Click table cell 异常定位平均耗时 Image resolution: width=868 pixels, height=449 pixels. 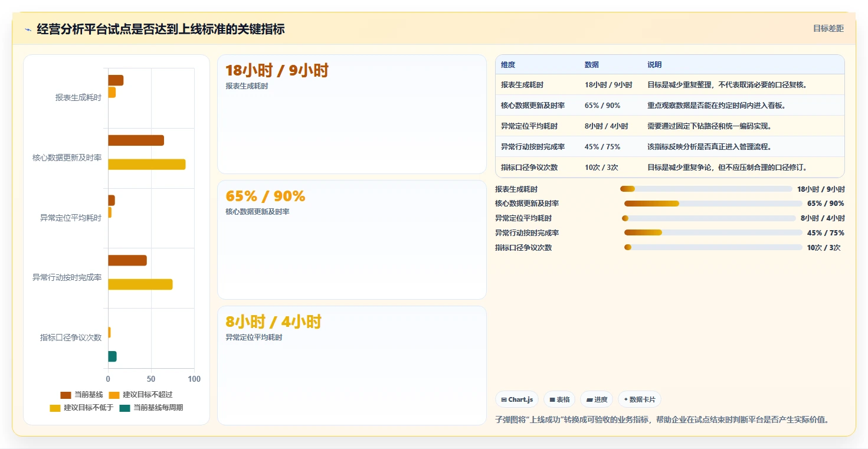pos(529,126)
